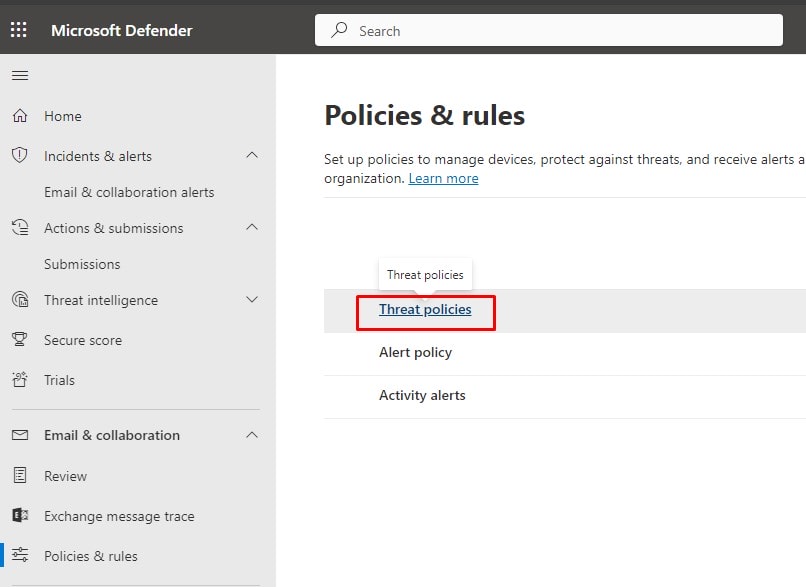This screenshot has width=806, height=587.
Task: Click Threat intelligence label
Action: coord(101,300)
